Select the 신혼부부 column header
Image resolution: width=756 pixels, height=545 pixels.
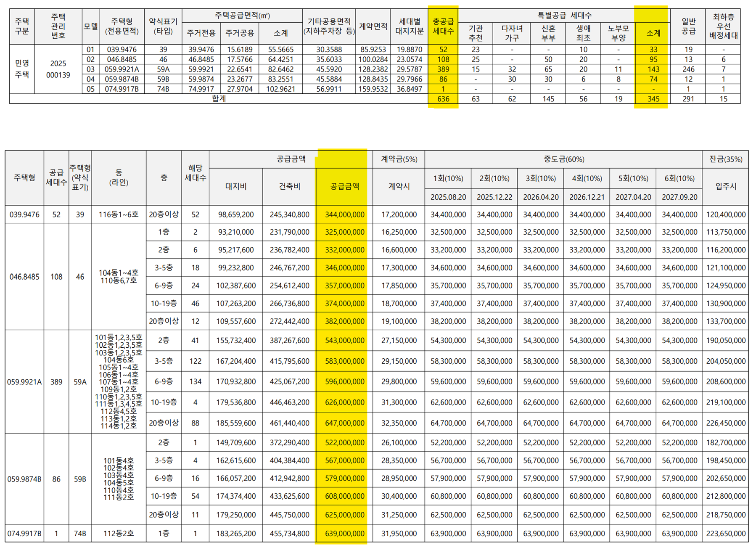tap(548, 33)
